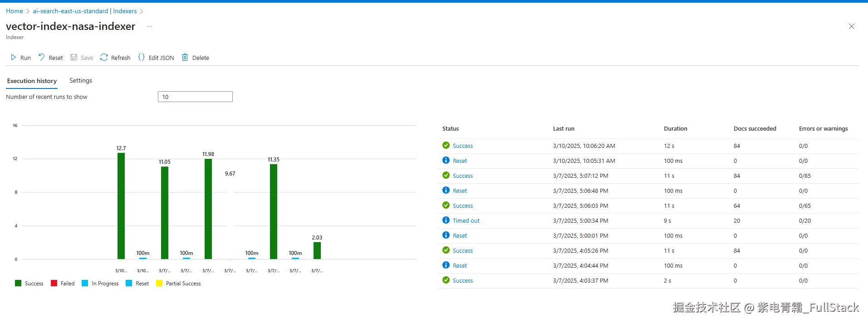Image resolution: width=868 pixels, height=323 pixels.
Task: Close the indexer panel with X
Action: tap(852, 26)
